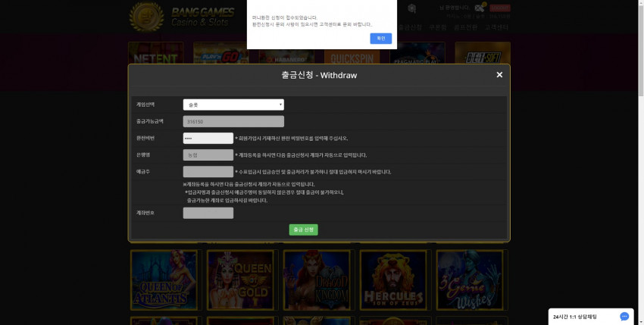
Task: Select the Play'n GO provider logo
Action: pyautogui.click(x=221, y=52)
